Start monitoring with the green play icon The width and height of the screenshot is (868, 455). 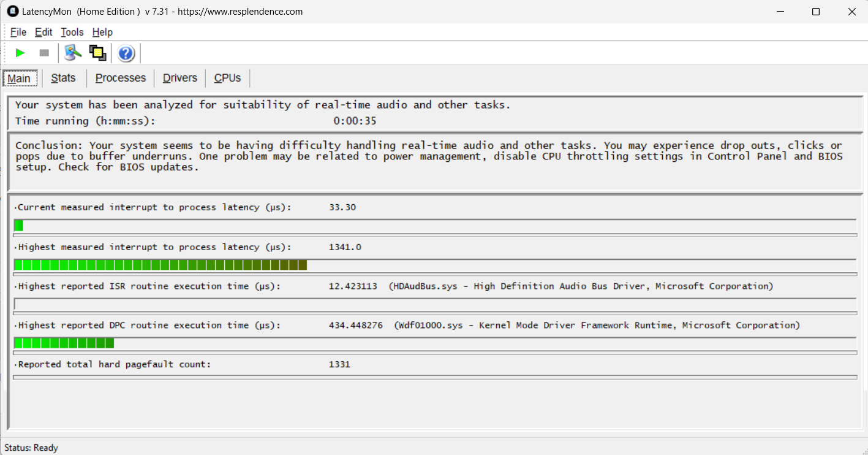tap(20, 53)
